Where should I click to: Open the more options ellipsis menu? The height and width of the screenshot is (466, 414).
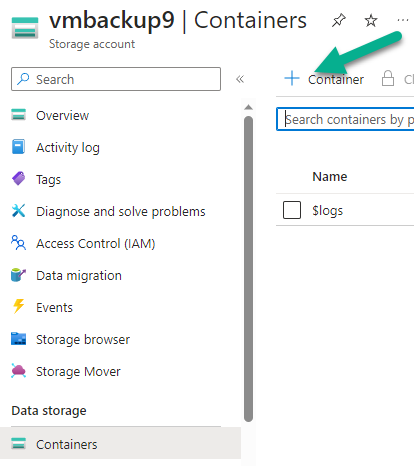pos(403,21)
